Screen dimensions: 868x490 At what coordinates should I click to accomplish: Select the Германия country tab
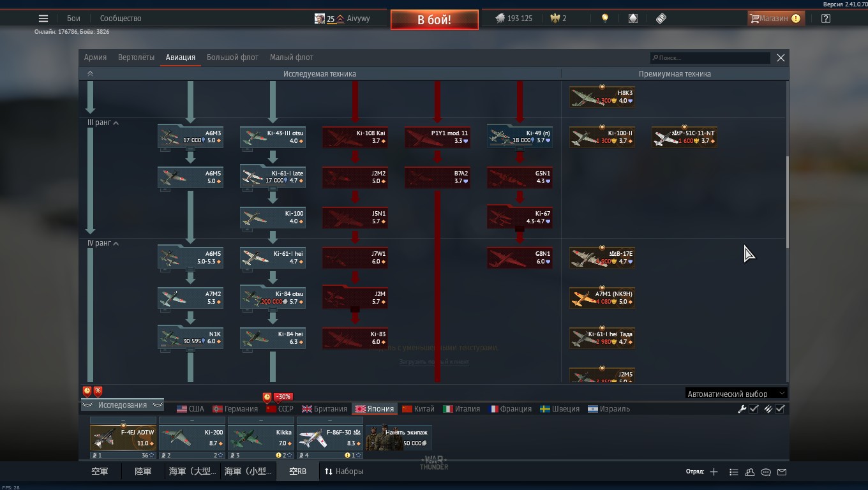pyautogui.click(x=235, y=409)
